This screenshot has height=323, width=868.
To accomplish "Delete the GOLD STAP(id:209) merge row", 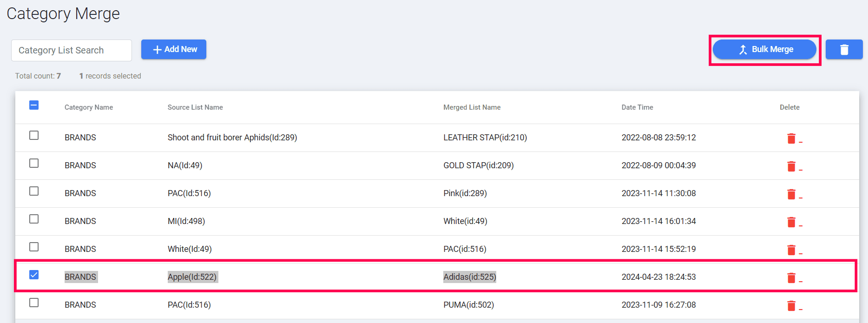I will [791, 166].
